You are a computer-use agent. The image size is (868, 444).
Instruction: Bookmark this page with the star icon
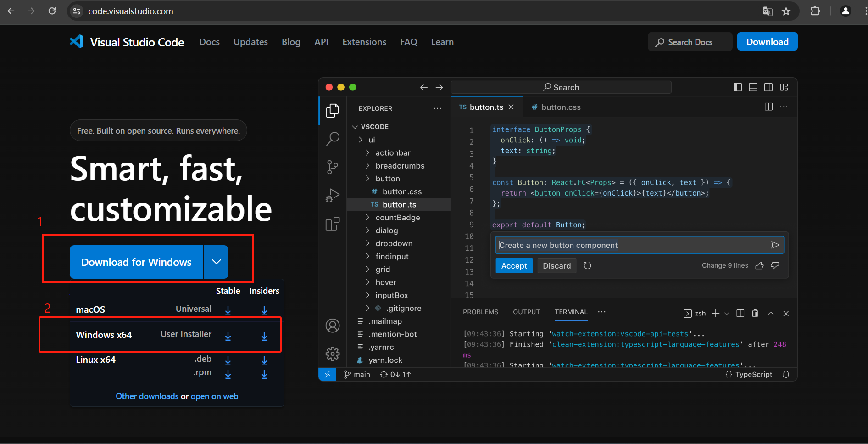[786, 11]
